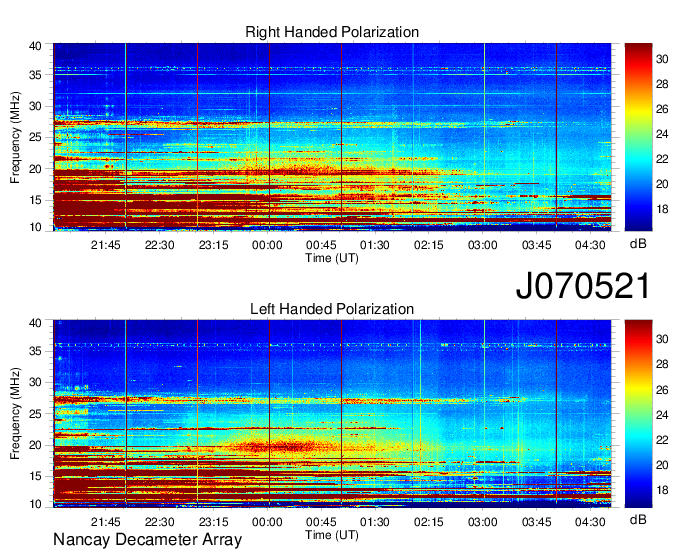
Task: Click the 22 dB value on Left Handed color bar
Action: tap(662, 440)
